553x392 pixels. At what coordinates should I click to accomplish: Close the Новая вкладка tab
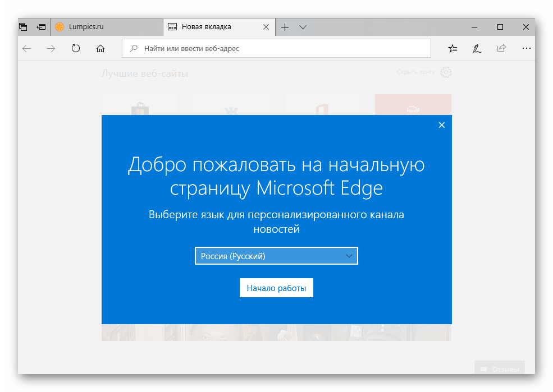pos(266,27)
